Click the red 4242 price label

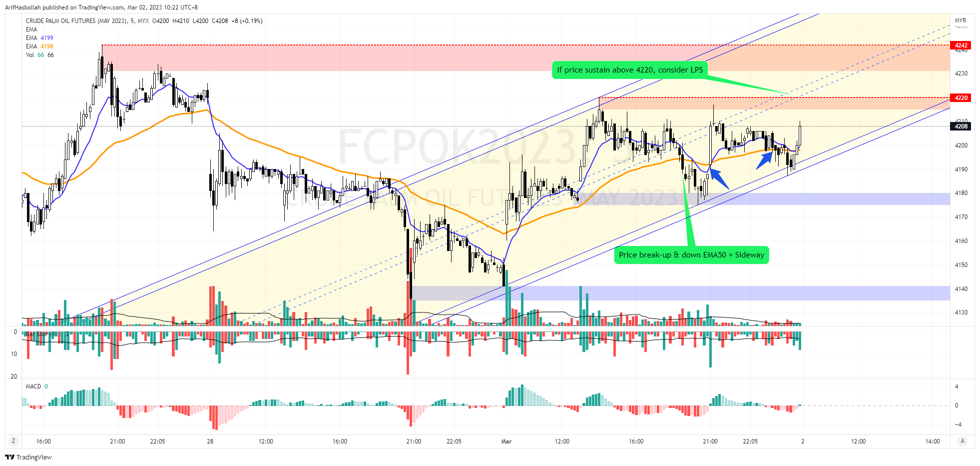(x=961, y=45)
